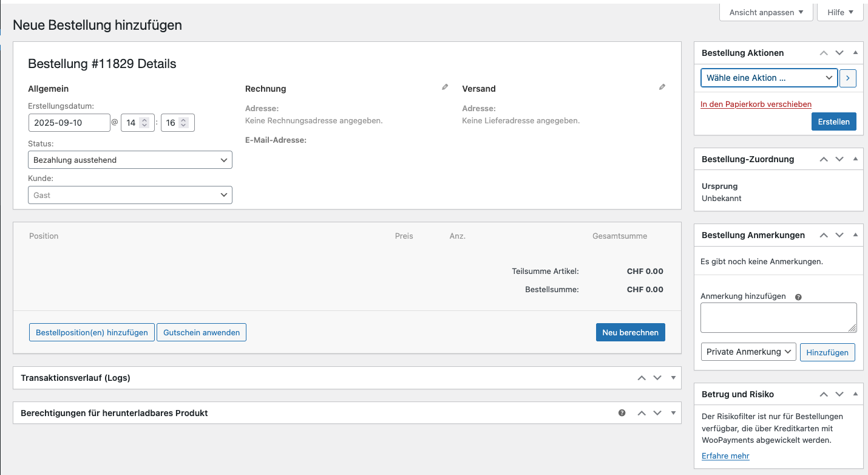Expand Berechtigungen für herunterladbares Produkt panel
This screenshot has width=868, height=475.
(x=673, y=413)
